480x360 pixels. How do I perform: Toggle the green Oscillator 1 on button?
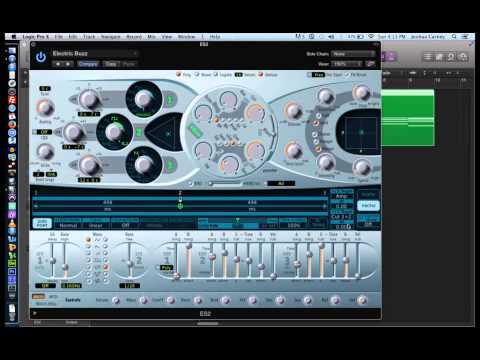pos(170,100)
